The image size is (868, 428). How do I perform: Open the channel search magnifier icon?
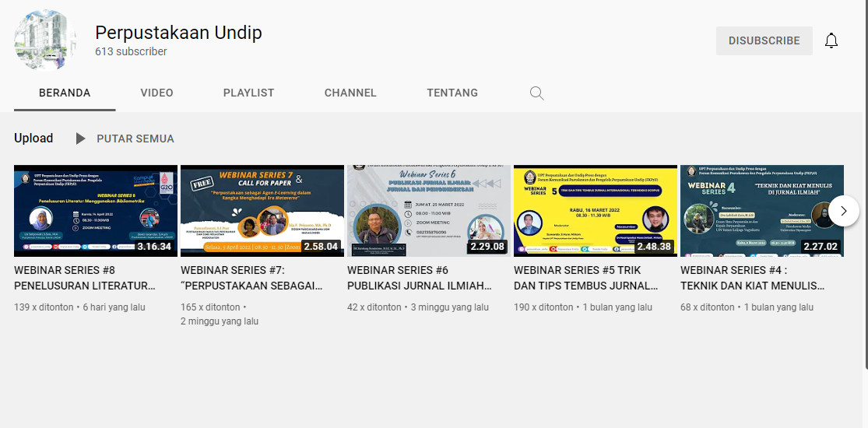tap(536, 93)
